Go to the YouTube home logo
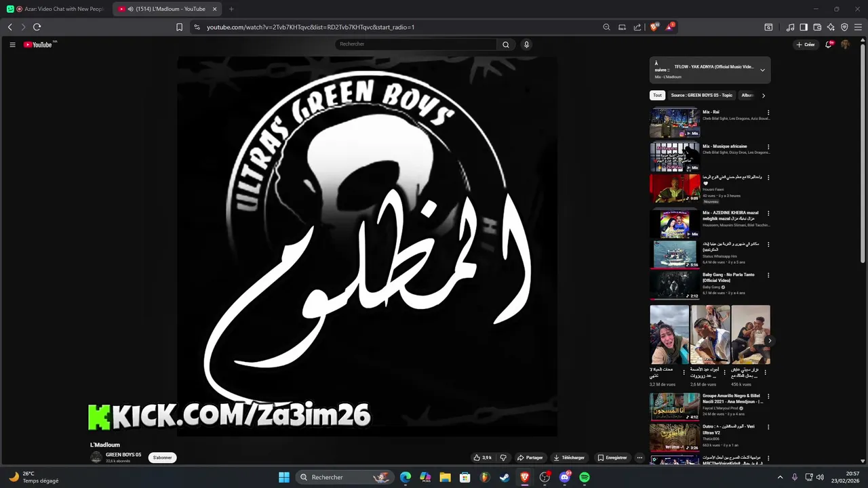 pos(38,45)
